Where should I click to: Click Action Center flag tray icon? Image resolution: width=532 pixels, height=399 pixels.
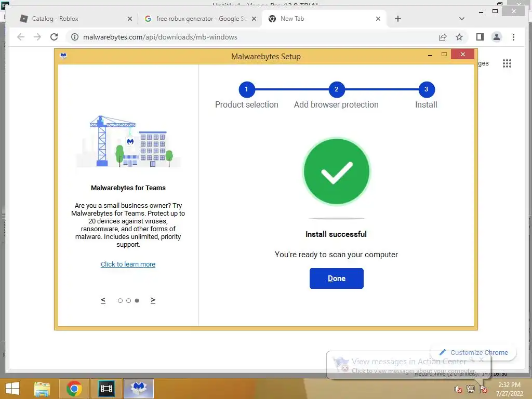(x=483, y=389)
